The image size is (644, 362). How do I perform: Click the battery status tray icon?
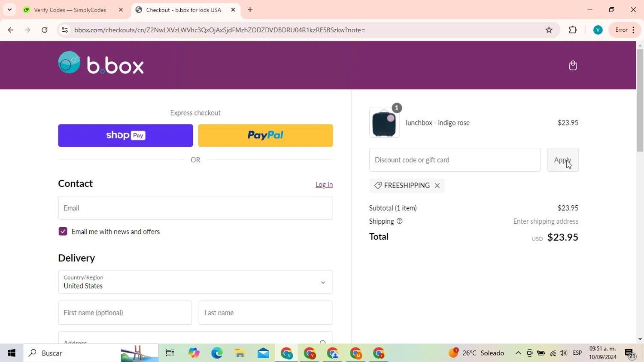[x=541, y=353]
